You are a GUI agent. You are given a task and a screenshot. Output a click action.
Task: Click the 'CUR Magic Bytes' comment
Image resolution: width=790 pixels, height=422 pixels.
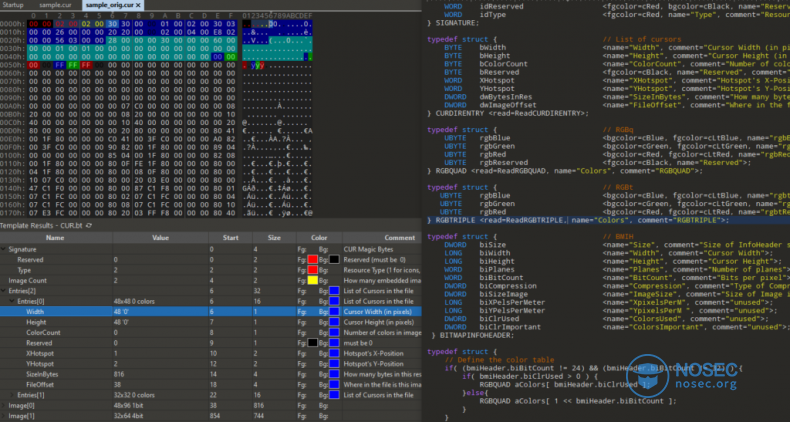[368, 249]
